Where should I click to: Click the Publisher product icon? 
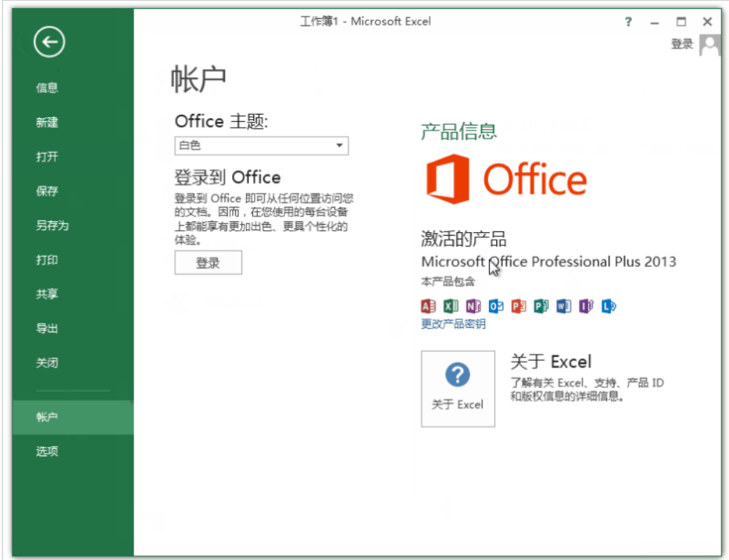(541, 306)
